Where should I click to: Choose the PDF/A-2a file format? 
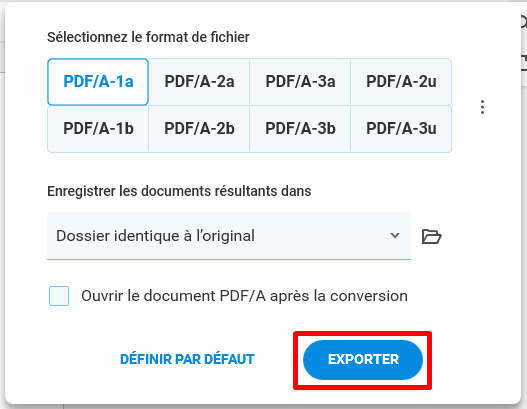click(199, 82)
